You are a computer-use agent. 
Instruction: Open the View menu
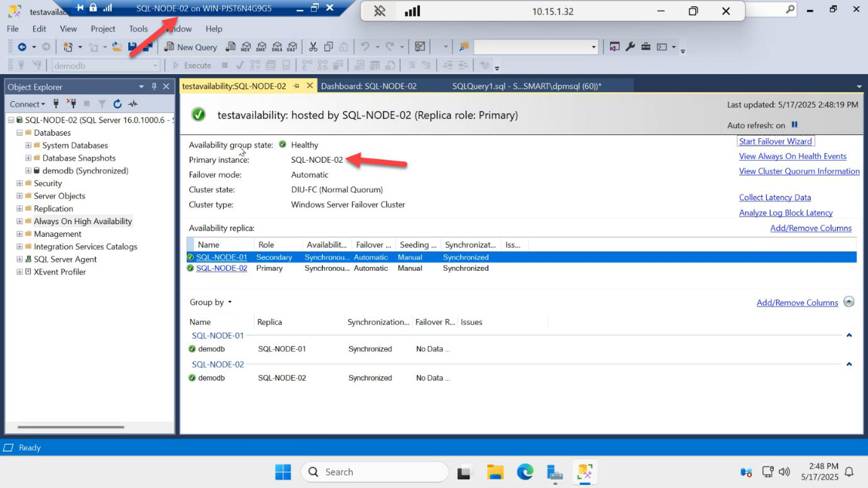click(69, 29)
